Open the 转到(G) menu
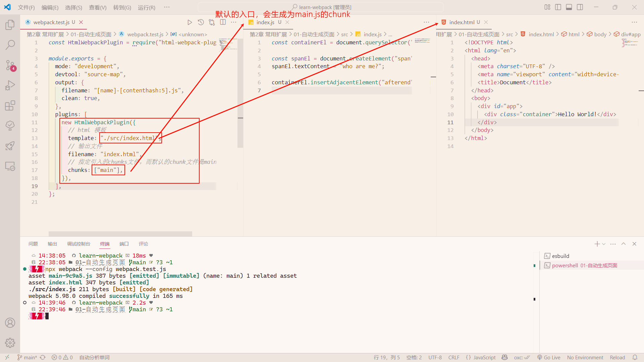This screenshot has width=644, height=362. (x=122, y=7)
